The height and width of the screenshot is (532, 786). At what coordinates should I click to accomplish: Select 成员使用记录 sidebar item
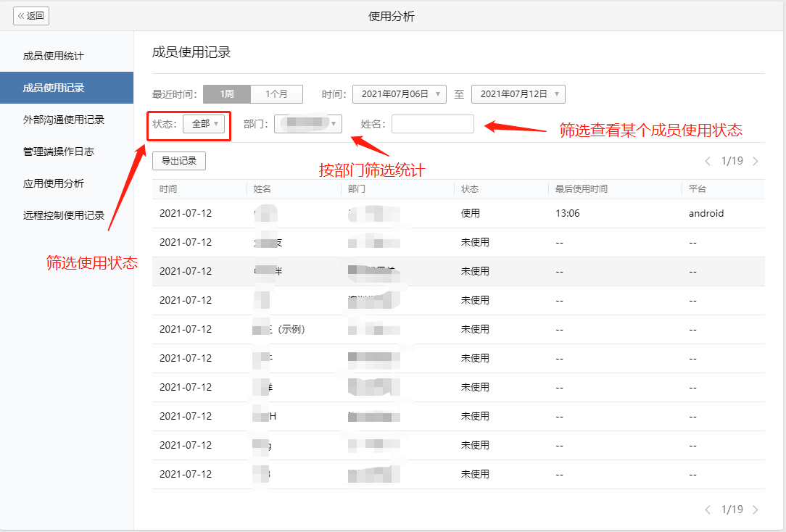[x=67, y=88]
